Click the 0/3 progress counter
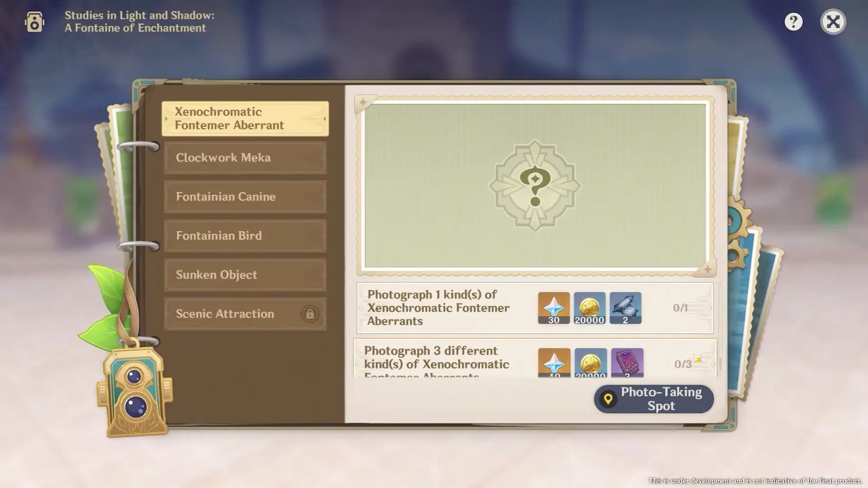Image resolution: width=868 pixels, height=488 pixels. (x=682, y=364)
